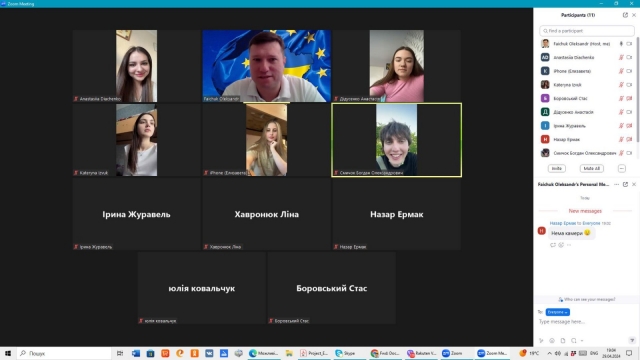The image size is (640, 360).
Task: Expand screenshot options arrow in chat
Action: [x=582, y=340]
